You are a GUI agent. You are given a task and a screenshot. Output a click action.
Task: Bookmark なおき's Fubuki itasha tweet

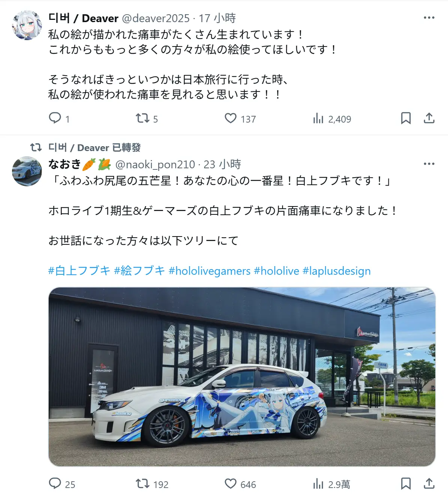point(406,484)
